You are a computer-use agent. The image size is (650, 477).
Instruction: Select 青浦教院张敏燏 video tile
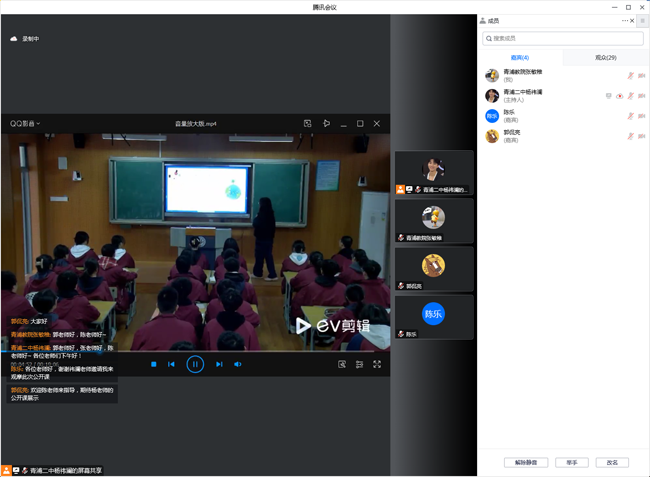point(434,221)
